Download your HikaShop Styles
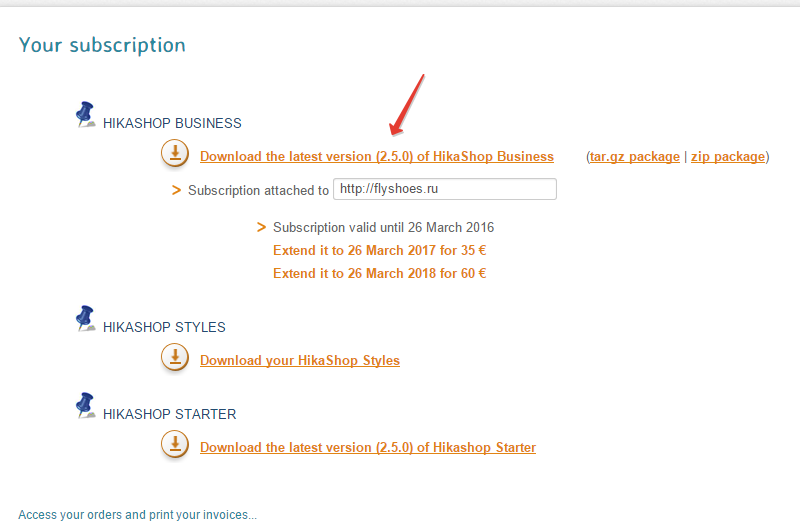800x522 pixels. 299,361
